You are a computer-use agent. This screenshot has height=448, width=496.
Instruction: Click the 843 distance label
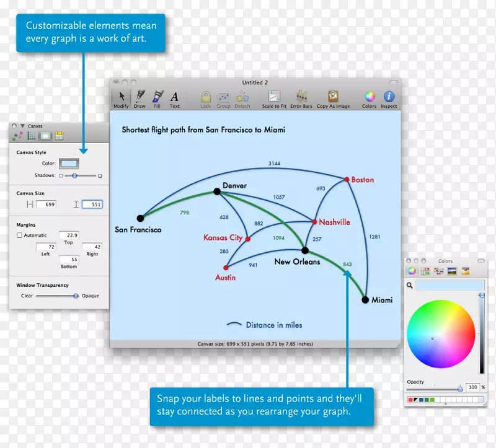click(347, 265)
